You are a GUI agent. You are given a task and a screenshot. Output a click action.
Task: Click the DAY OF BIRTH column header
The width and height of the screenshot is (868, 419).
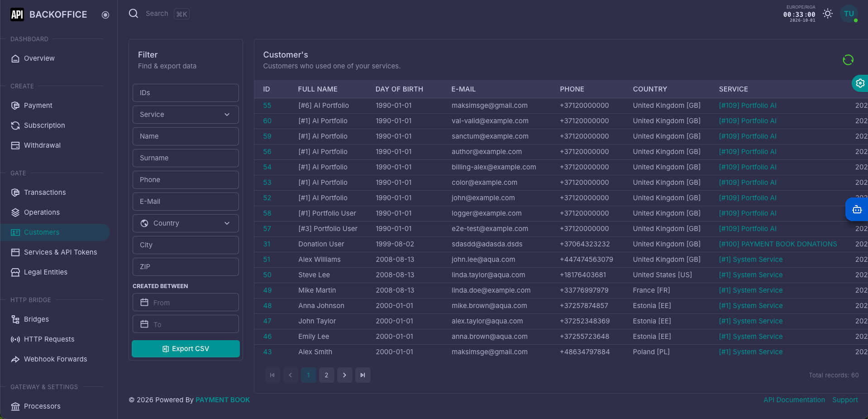coord(399,89)
